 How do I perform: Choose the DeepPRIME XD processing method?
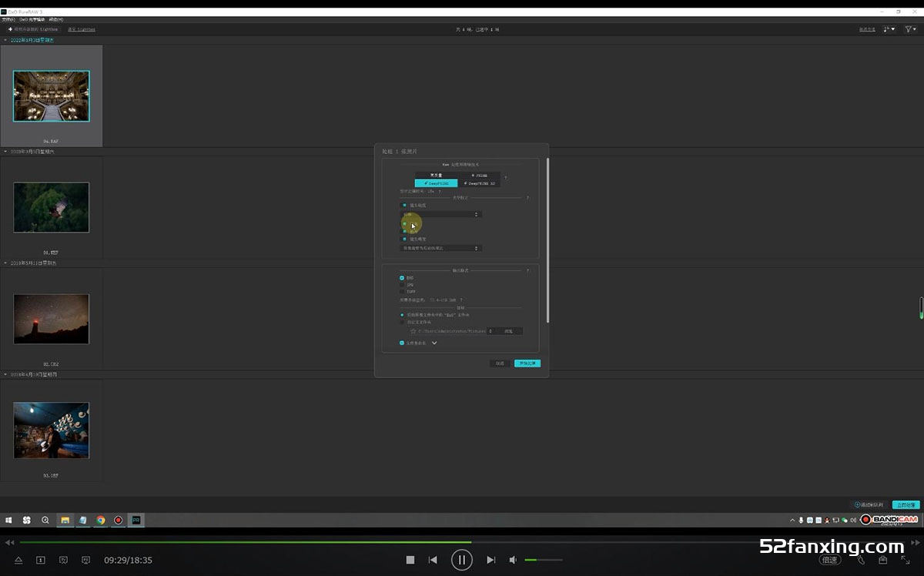point(479,183)
